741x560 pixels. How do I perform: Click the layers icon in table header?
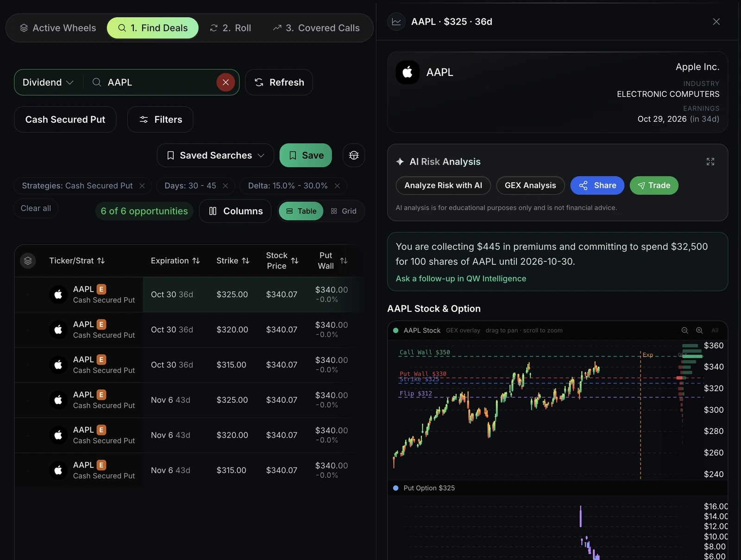(x=28, y=261)
